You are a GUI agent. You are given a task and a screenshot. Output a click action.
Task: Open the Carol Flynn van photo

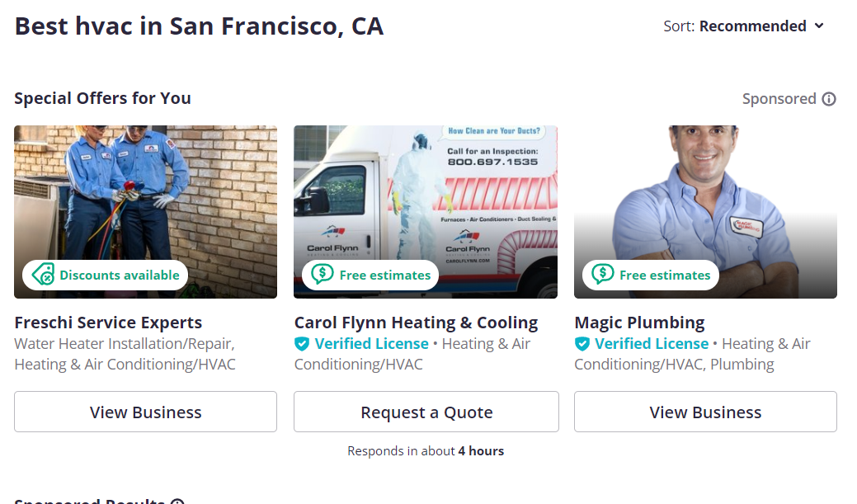(x=426, y=198)
